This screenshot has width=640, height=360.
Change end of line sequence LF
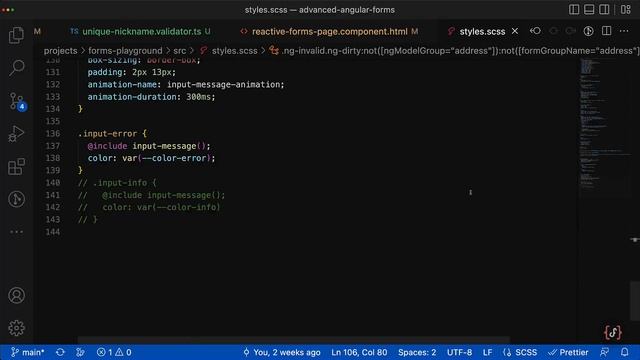pos(487,352)
